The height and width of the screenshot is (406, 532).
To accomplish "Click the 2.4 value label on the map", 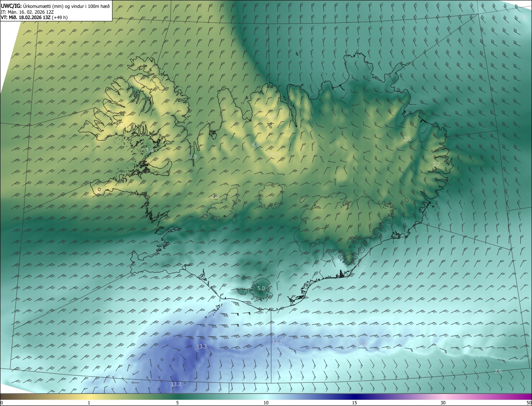I will pyautogui.click(x=215, y=197).
